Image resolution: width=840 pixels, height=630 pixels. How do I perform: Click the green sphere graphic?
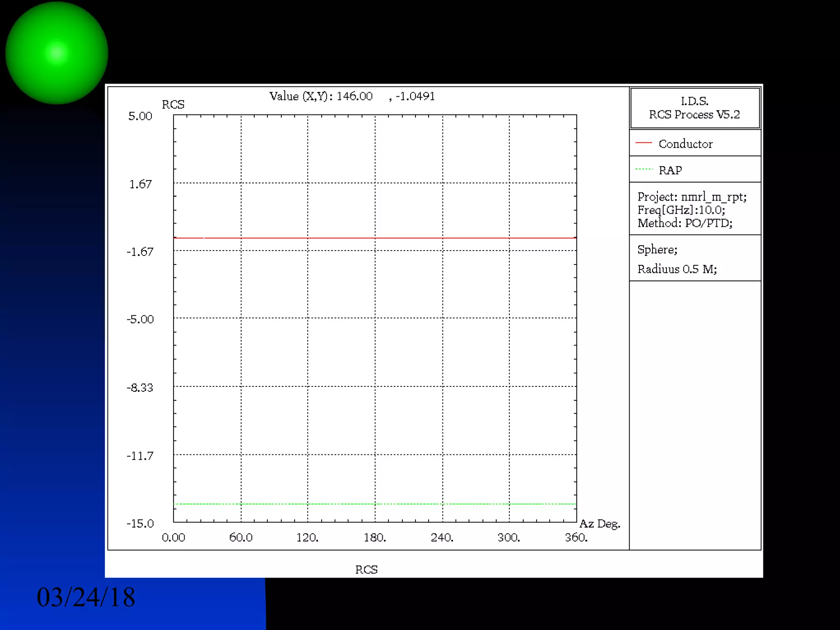click(x=57, y=53)
